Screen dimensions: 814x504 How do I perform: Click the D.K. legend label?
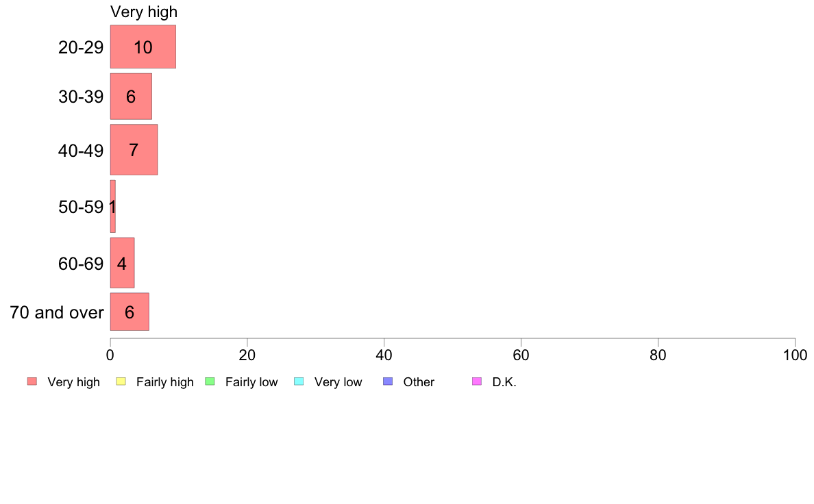504,382
